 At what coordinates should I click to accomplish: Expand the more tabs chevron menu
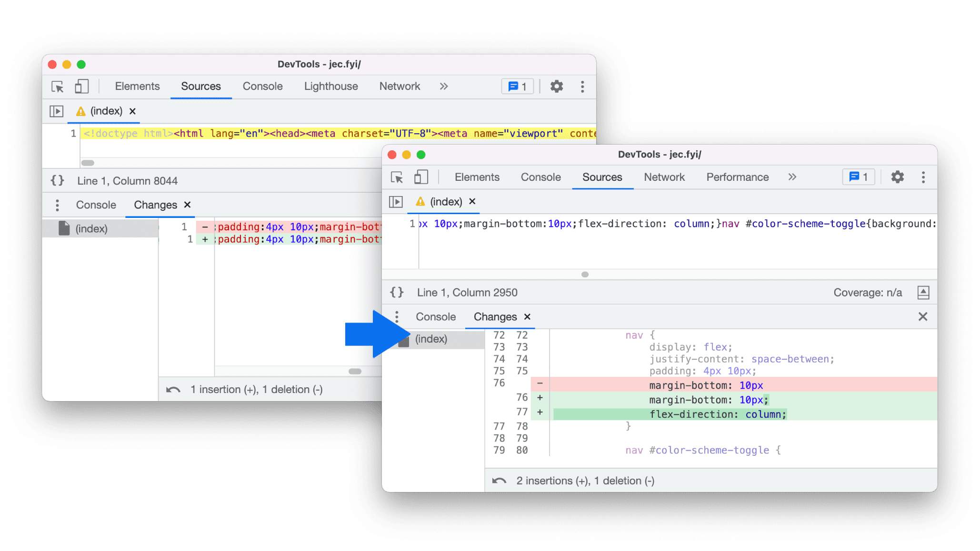pos(791,176)
